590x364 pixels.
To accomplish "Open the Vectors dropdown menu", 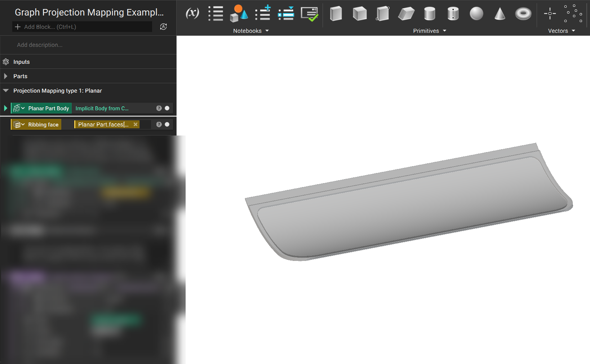I will 562,31.
